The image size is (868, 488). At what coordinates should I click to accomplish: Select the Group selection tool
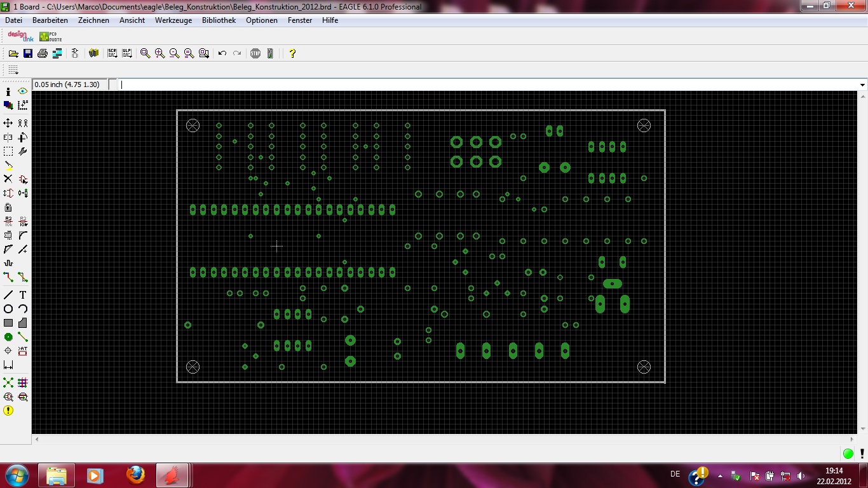(8, 151)
